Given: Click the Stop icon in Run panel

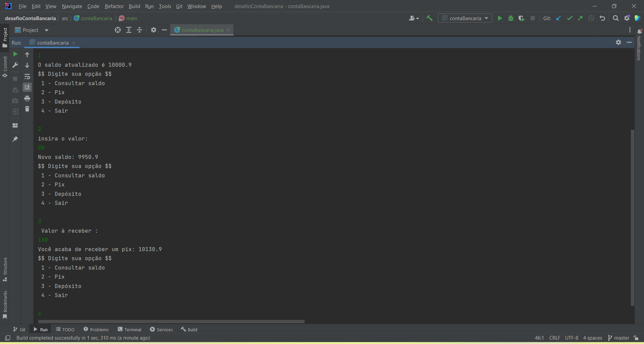Looking at the screenshot, I should click(x=15, y=79).
